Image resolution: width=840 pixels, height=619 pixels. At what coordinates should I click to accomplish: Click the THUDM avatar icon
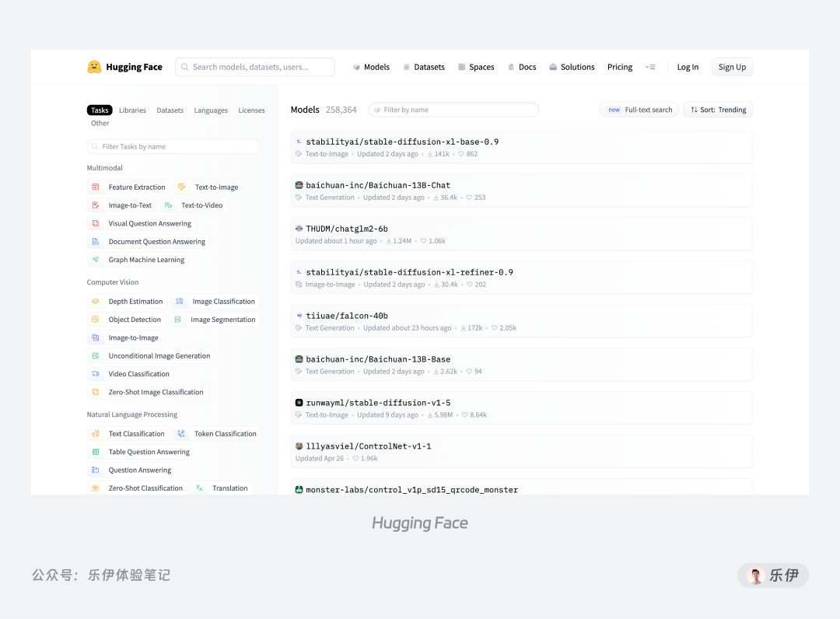(299, 229)
